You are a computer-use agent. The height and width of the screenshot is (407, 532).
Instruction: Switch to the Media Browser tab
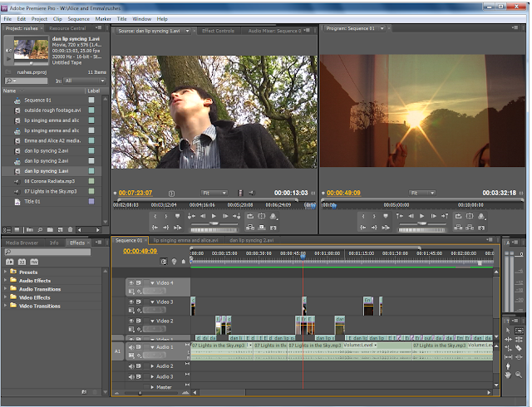pos(22,243)
